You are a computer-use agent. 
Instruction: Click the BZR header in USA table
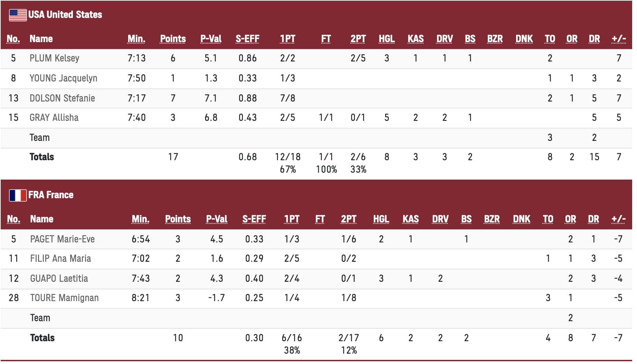tap(495, 39)
